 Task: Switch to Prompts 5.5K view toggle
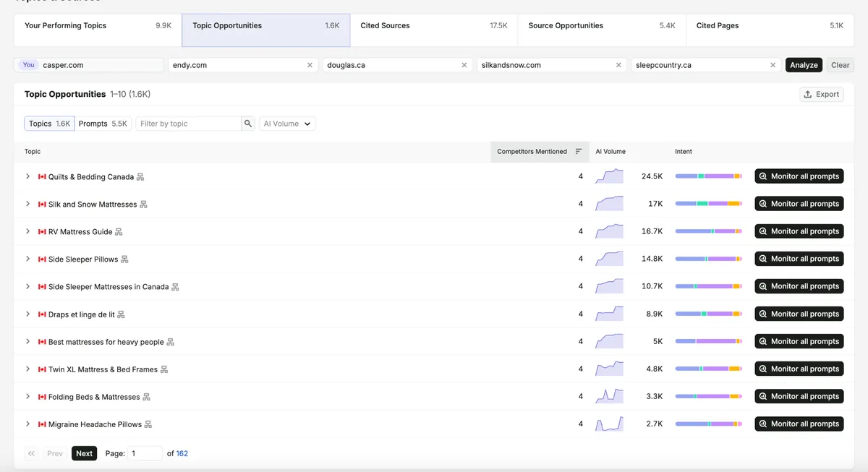103,124
